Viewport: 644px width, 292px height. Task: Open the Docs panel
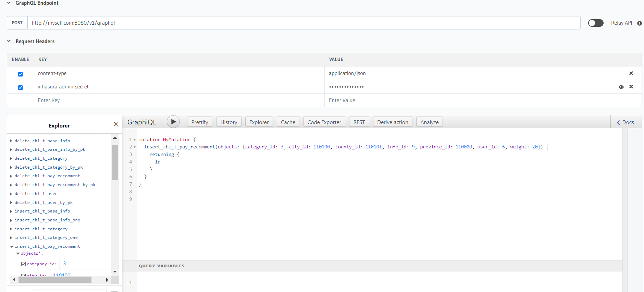click(x=626, y=122)
